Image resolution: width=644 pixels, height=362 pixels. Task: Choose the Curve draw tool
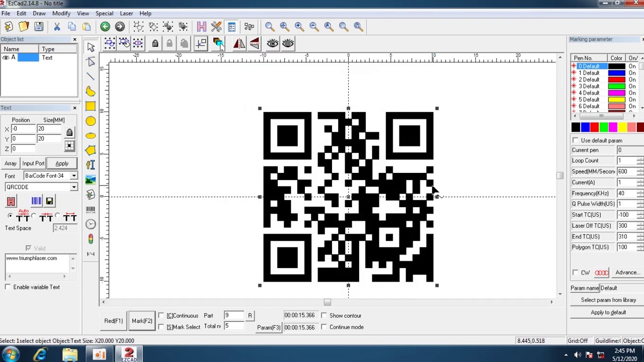point(91,91)
